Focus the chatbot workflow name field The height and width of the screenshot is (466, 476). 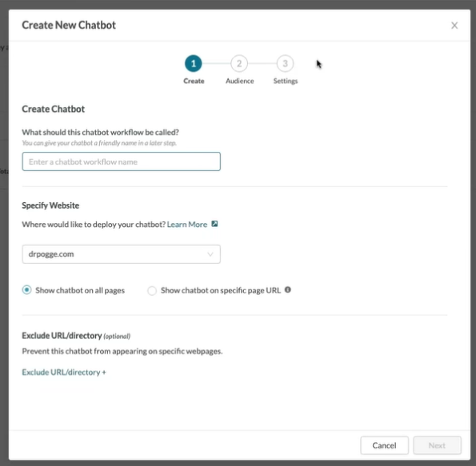(x=121, y=161)
